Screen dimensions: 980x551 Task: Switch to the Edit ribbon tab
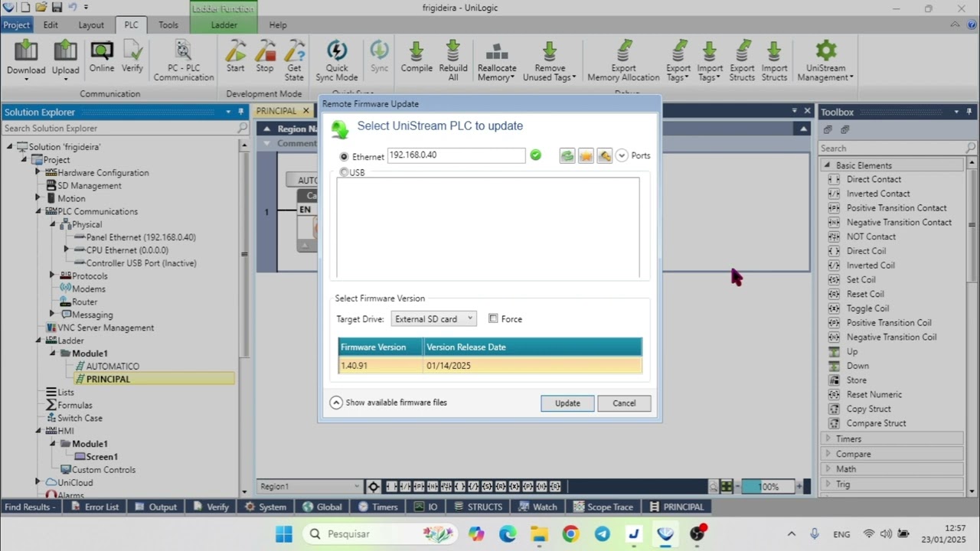(51, 24)
